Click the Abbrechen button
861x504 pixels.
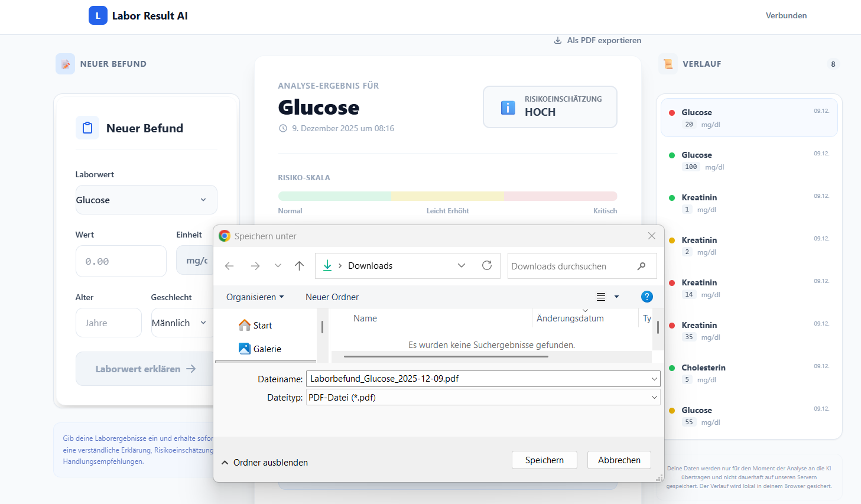pyautogui.click(x=619, y=460)
